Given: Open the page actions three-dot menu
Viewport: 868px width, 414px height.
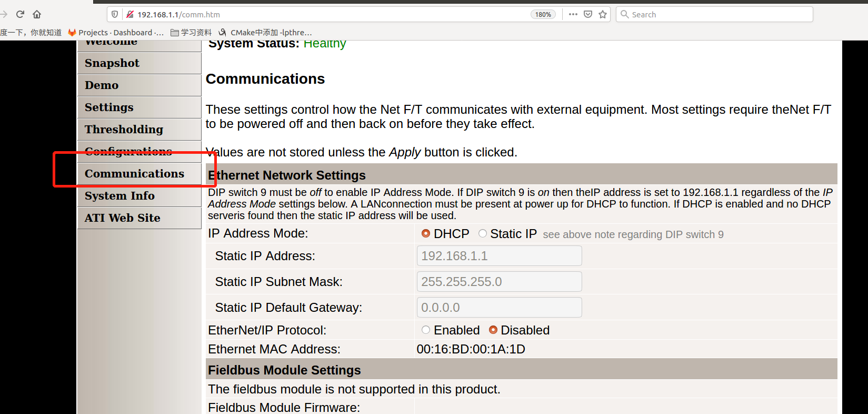Looking at the screenshot, I should click(573, 14).
